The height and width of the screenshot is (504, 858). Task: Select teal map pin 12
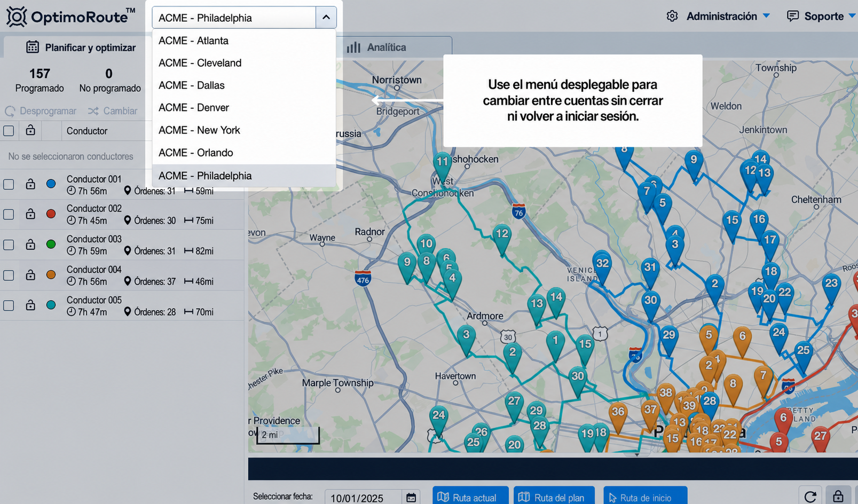pos(502,239)
